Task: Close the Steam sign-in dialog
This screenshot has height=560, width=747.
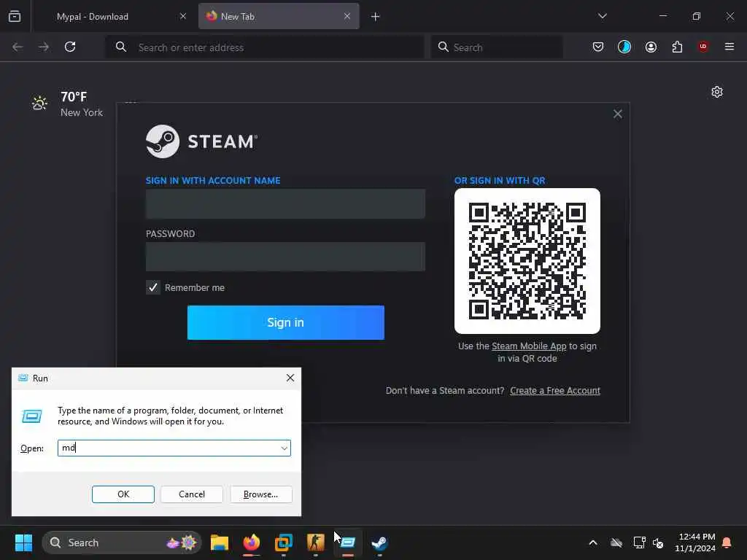Action: pos(617,114)
